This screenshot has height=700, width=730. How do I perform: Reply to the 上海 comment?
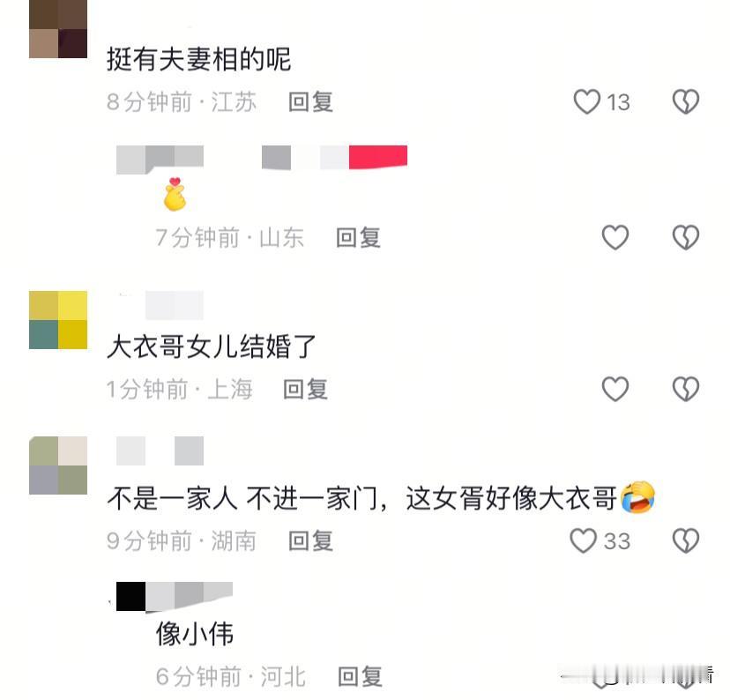[x=305, y=389]
